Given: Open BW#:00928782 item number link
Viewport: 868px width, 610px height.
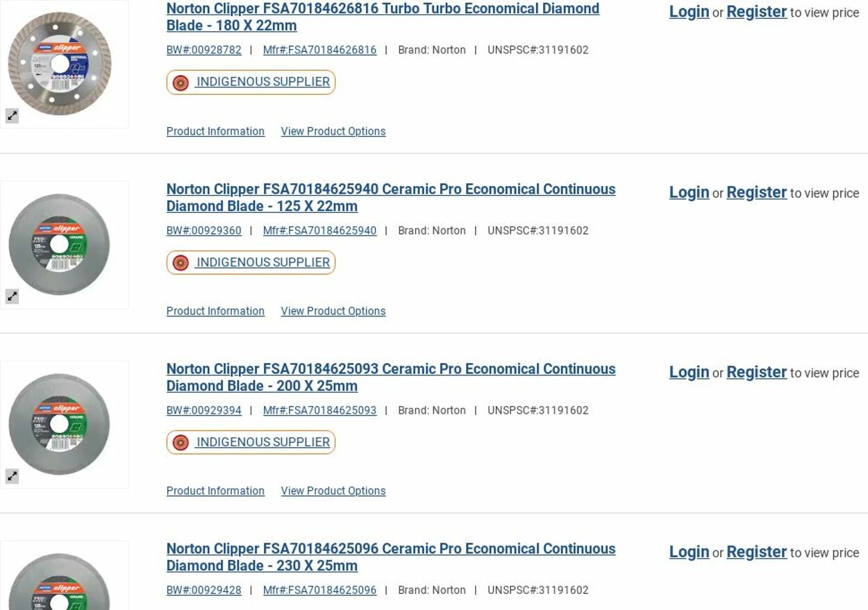Looking at the screenshot, I should (204, 50).
